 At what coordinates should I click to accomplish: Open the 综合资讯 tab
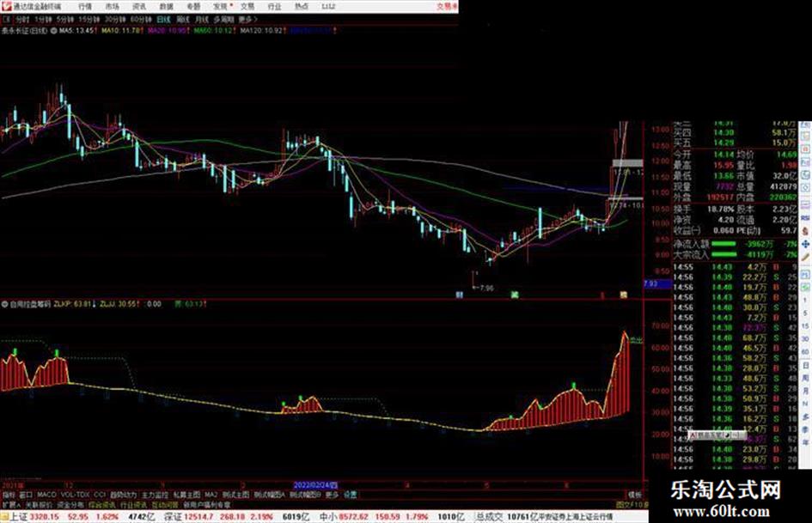point(101,505)
